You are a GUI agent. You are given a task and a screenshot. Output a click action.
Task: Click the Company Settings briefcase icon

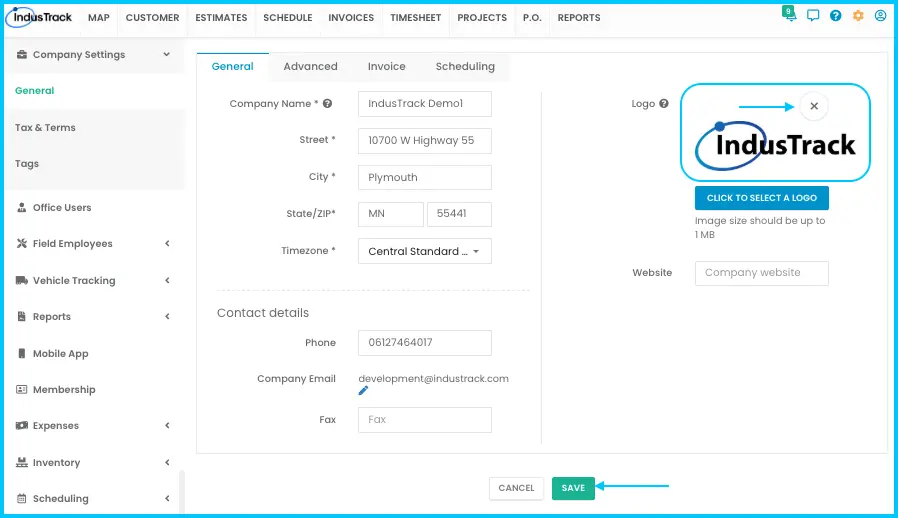pos(22,54)
